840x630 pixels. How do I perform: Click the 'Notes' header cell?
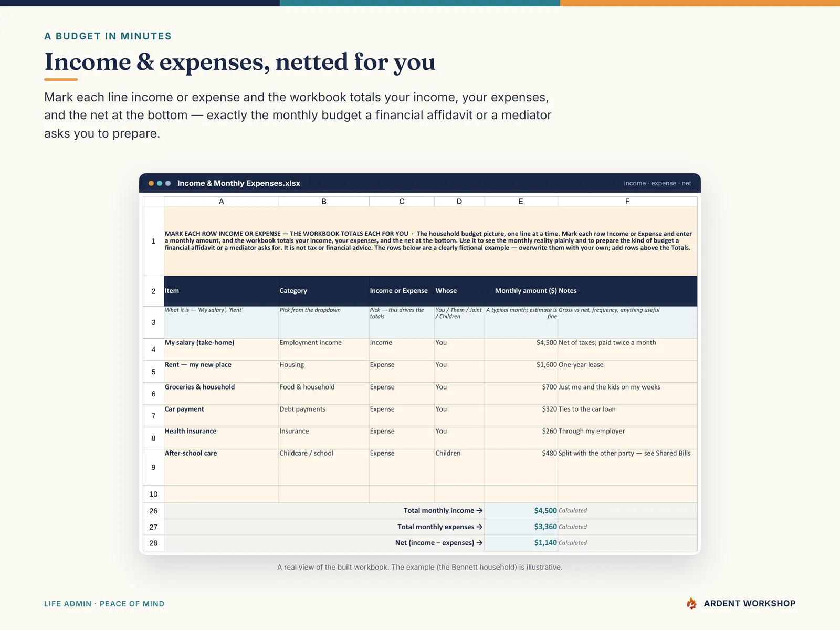[627, 291]
